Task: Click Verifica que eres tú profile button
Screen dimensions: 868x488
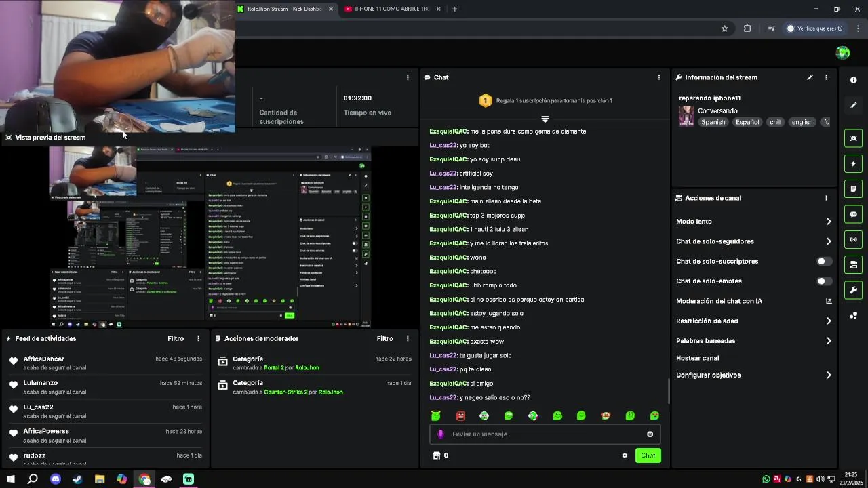Action: click(814, 28)
